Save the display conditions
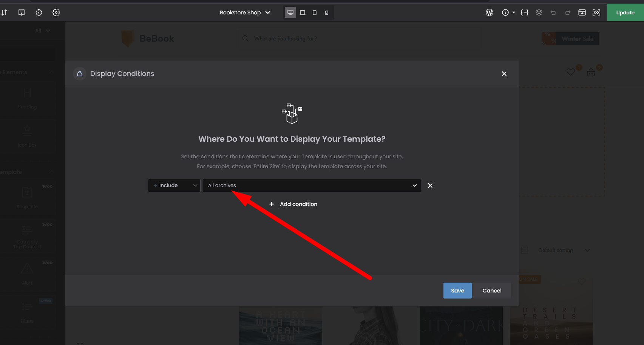Viewport: 644px width, 345px height. point(457,291)
